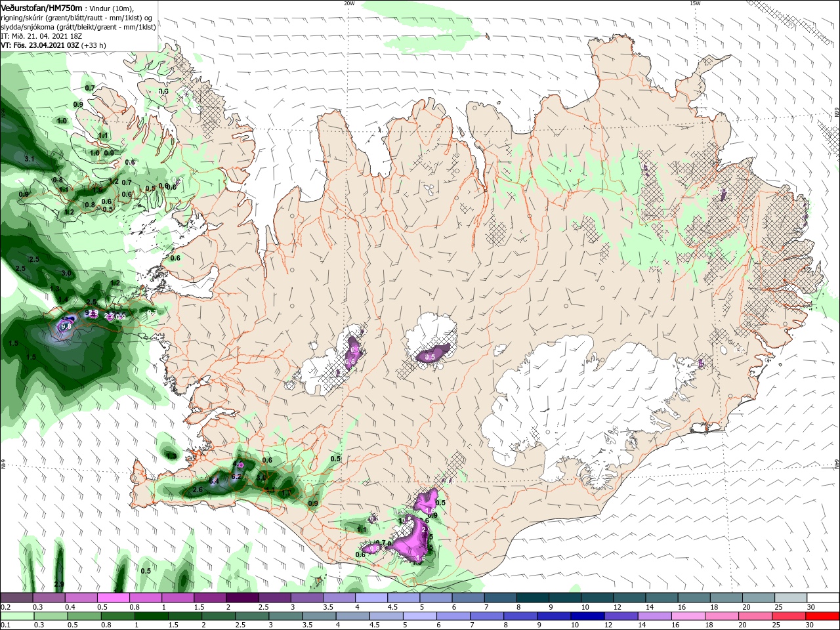Click the 15W longitude label
Screen dimensions: 840x630
[695, 3]
